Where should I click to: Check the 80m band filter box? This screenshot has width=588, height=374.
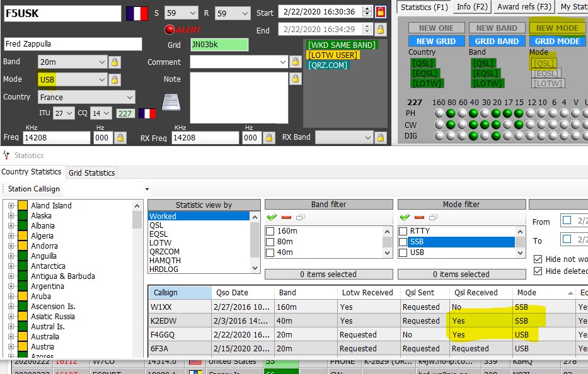pyautogui.click(x=270, y=242)
